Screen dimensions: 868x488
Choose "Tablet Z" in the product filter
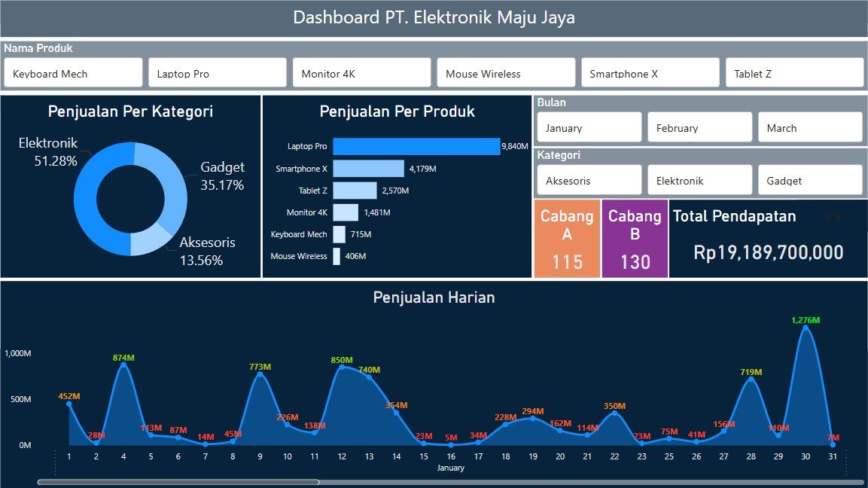click(x=793, y=72)
